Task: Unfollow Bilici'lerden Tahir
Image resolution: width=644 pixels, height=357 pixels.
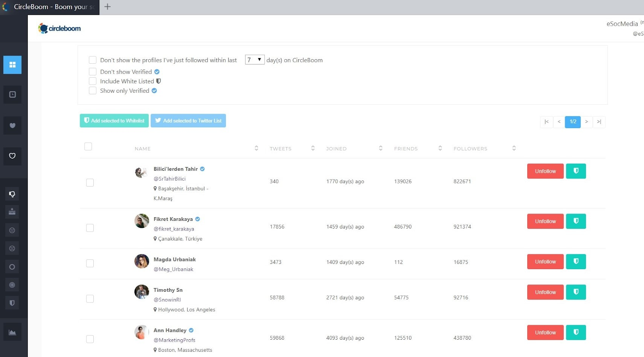Action: (x=545, y=171)
